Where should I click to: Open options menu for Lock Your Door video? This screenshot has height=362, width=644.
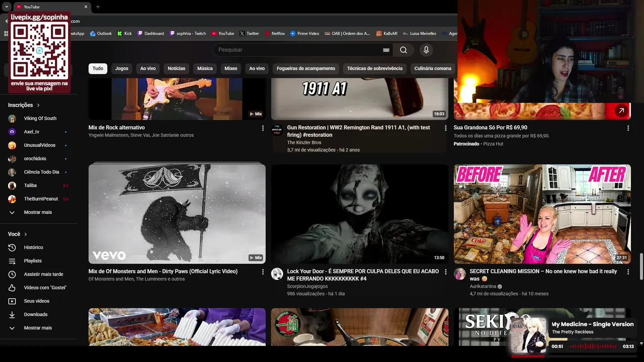pos(445,272)
